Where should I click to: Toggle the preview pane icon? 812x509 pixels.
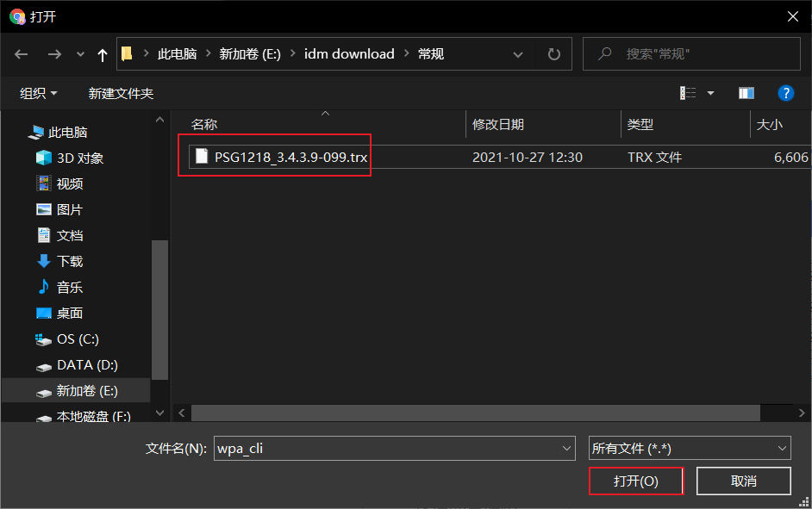746,93
